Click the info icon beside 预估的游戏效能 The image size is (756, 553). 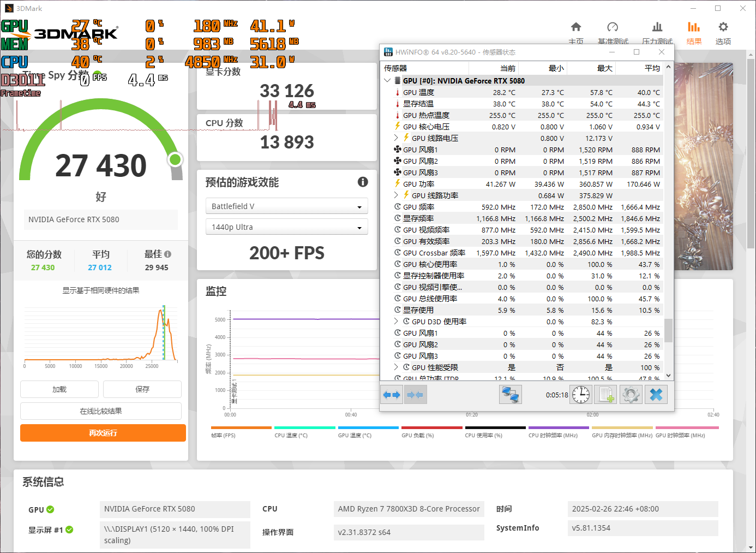(363, 182)
